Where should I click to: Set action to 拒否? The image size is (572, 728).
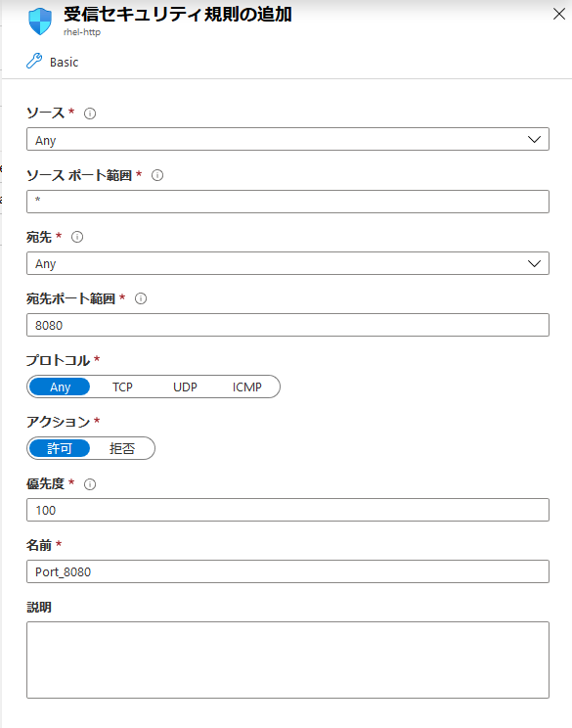click(122, 448)
